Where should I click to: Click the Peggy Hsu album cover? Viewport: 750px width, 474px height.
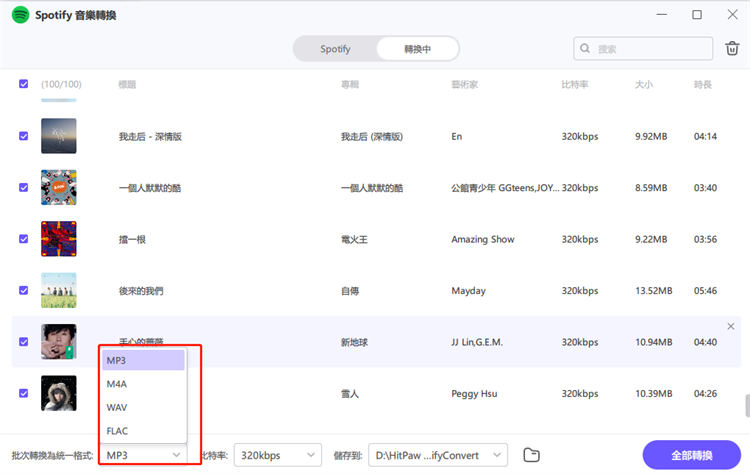pyautogui.click(x=58, y=393)
